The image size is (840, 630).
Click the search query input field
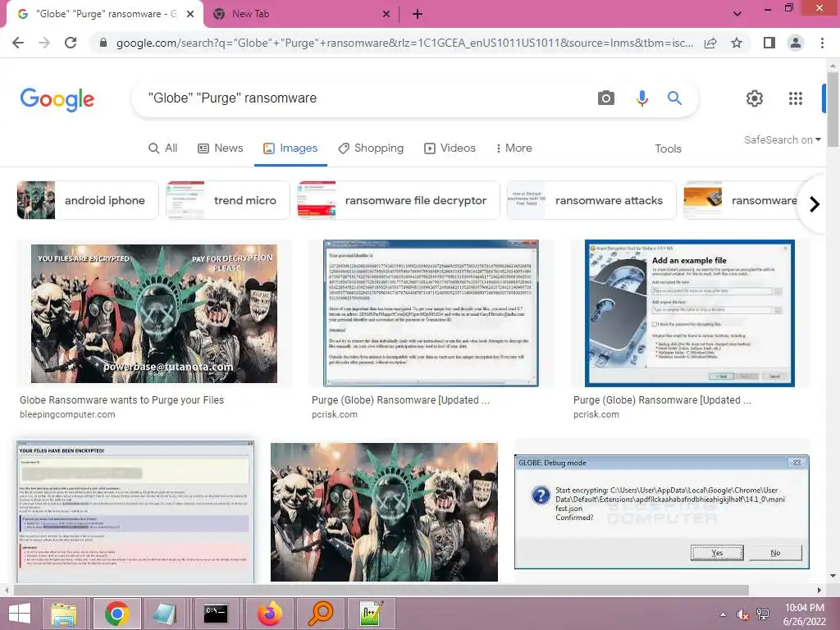(x=364, y=98)
